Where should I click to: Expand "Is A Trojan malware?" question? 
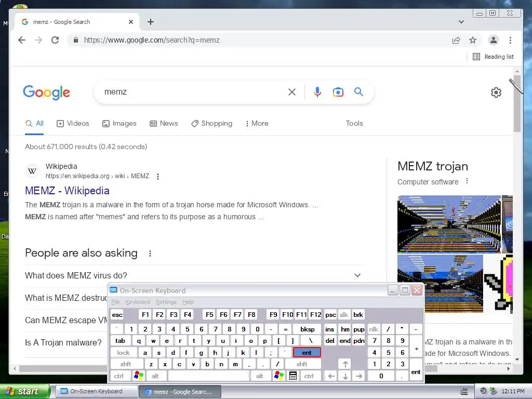63,343
